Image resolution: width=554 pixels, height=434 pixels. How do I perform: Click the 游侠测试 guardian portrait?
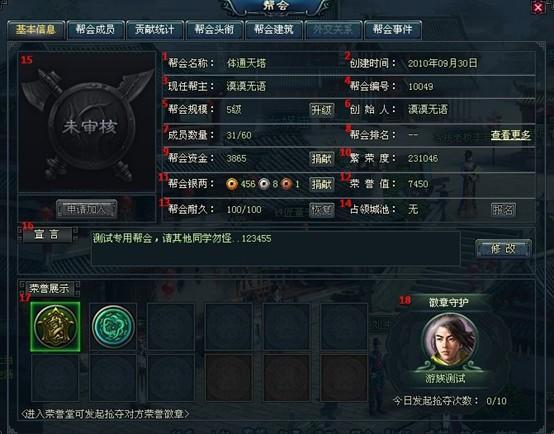point(450,340)
